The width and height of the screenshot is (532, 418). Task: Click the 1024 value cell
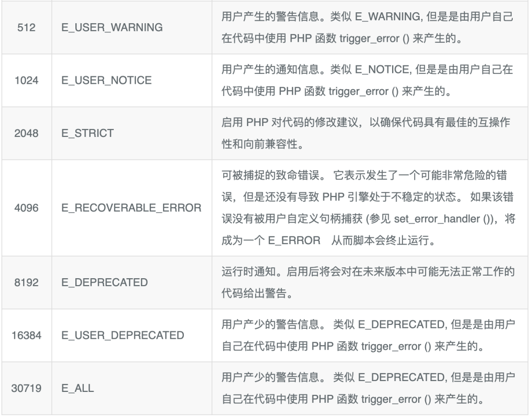point(26,80)
